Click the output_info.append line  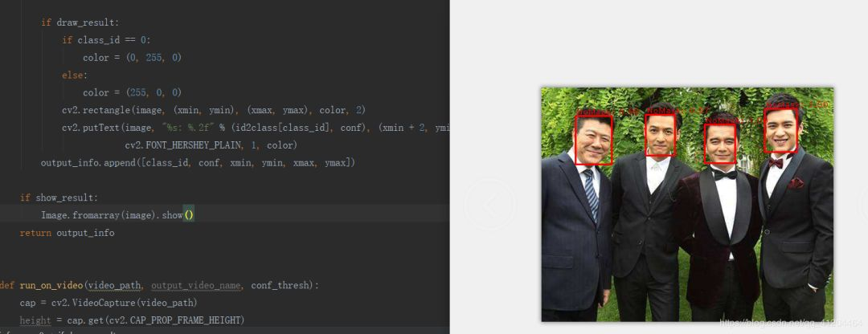click(x=198, y=162)
